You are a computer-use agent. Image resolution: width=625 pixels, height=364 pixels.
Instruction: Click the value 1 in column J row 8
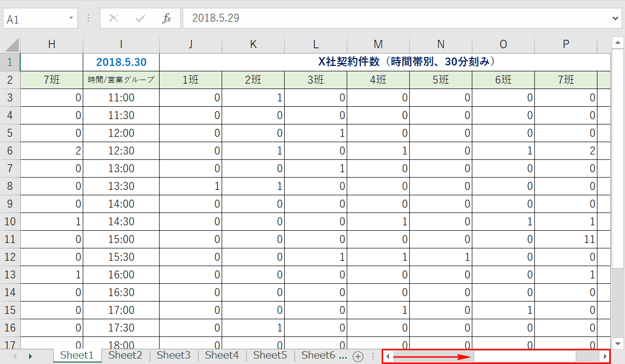pyautogui.click(x=191, y=186)
